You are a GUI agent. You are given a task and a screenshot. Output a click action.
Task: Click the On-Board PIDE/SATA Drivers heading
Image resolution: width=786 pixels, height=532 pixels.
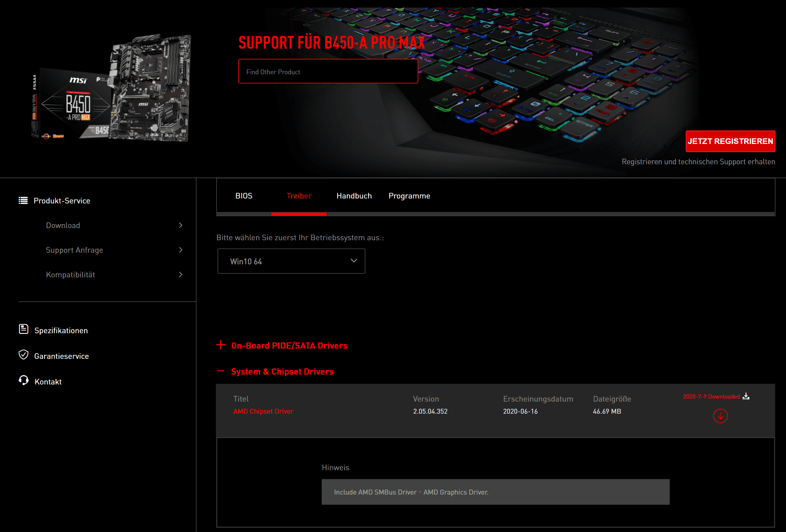289,346
